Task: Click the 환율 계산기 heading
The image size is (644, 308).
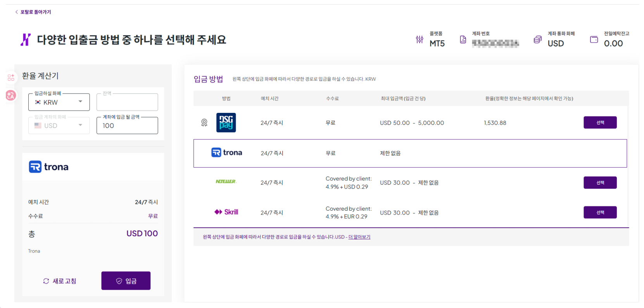Action: click(x=40, y=76)
